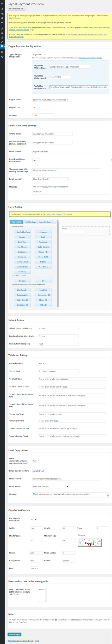Open the Plugins plug icon in the sidebar

[x=2, y=33]
